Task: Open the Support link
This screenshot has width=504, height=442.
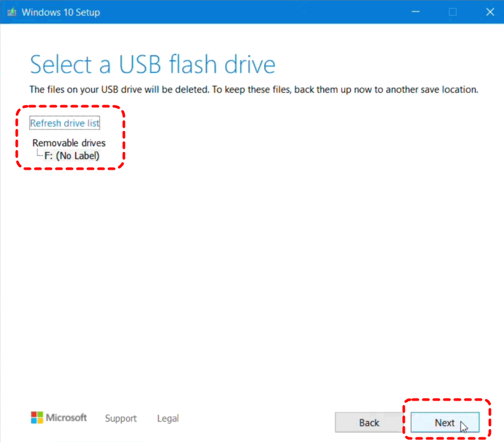Action: tap(121, 418)
